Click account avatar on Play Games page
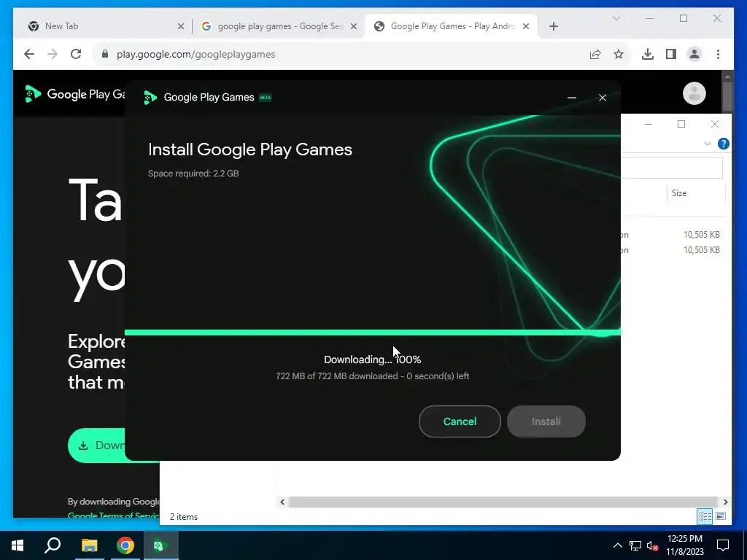The width and height of the screenshot is (747, 560). (x=694, y=93)
